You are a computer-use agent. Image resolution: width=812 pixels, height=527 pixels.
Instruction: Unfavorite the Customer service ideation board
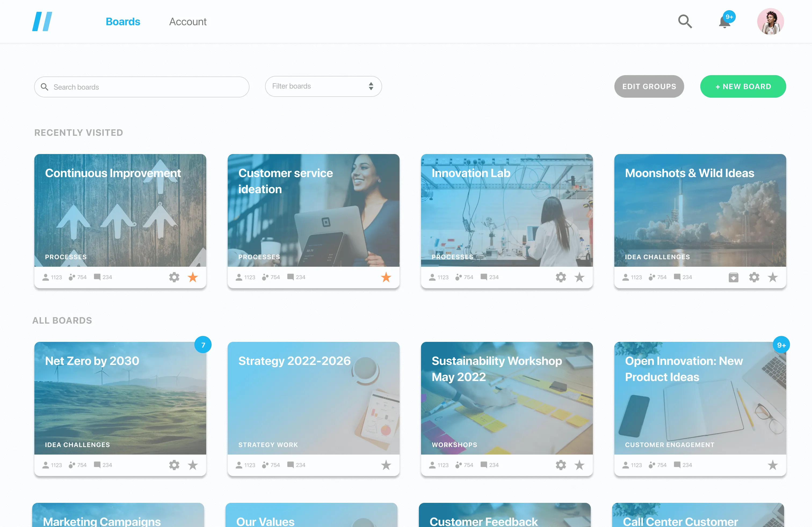[x=386, y=277]
